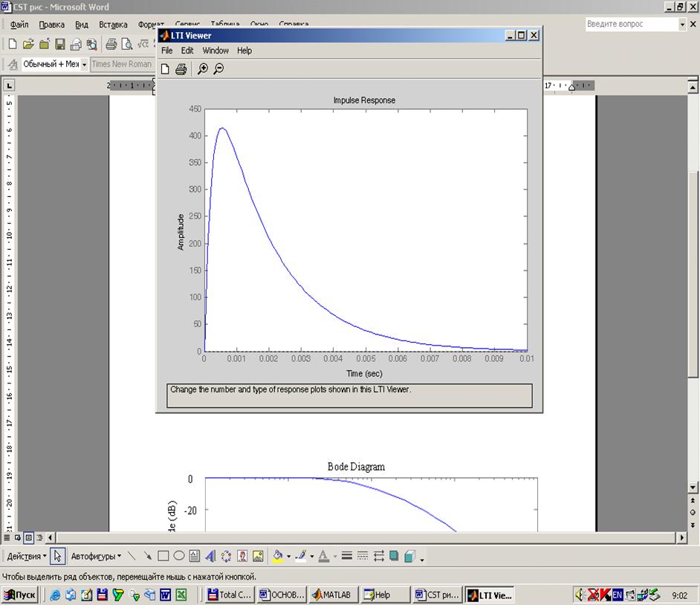Click the Zoom Out icon in LTI Viewer
This screenshot has height=605, width=700.
point(218,69)
